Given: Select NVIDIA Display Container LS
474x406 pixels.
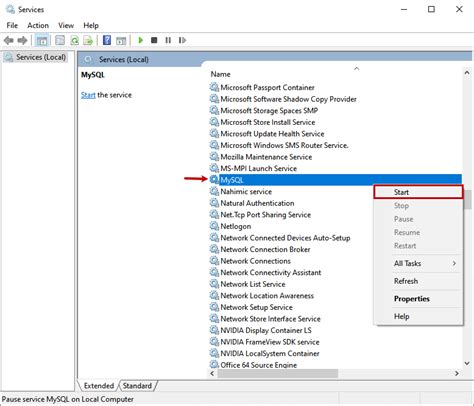Looking at the screenshot, I should pos(266,330).
